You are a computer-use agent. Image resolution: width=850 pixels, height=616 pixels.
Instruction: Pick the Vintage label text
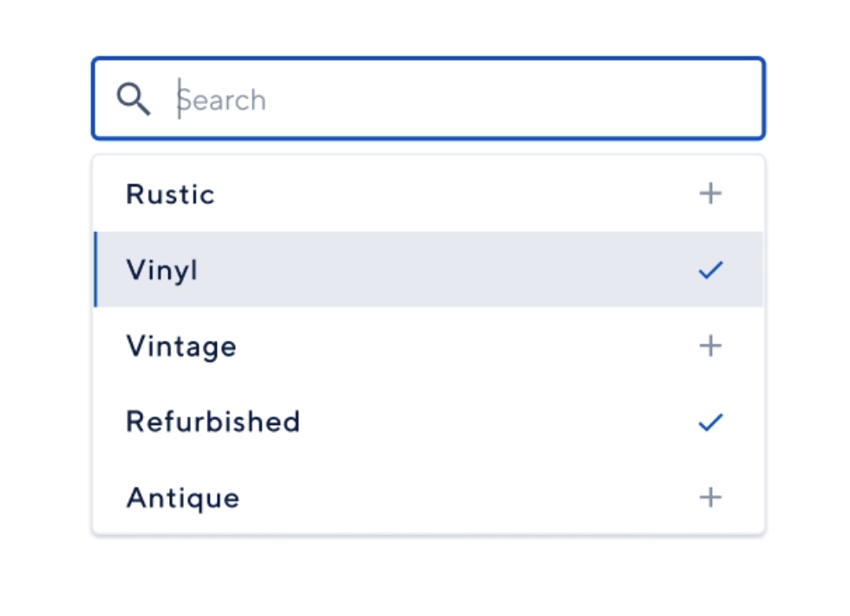point(181,346)
